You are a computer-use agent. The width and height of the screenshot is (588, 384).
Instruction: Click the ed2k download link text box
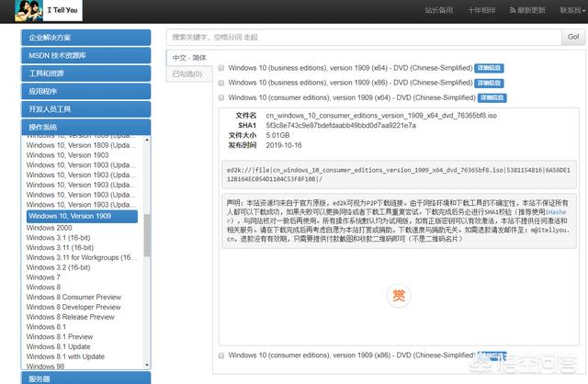click(x=399, y=175)
